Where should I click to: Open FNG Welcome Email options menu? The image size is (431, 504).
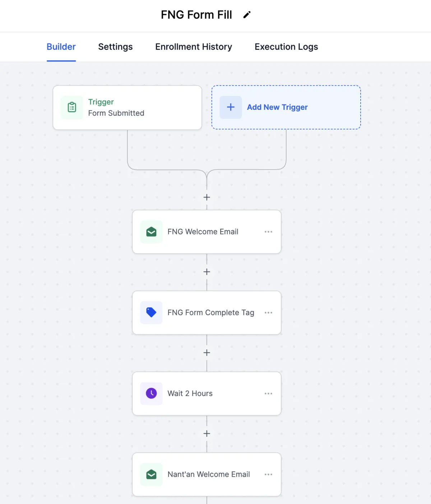[x=268, y=232]
